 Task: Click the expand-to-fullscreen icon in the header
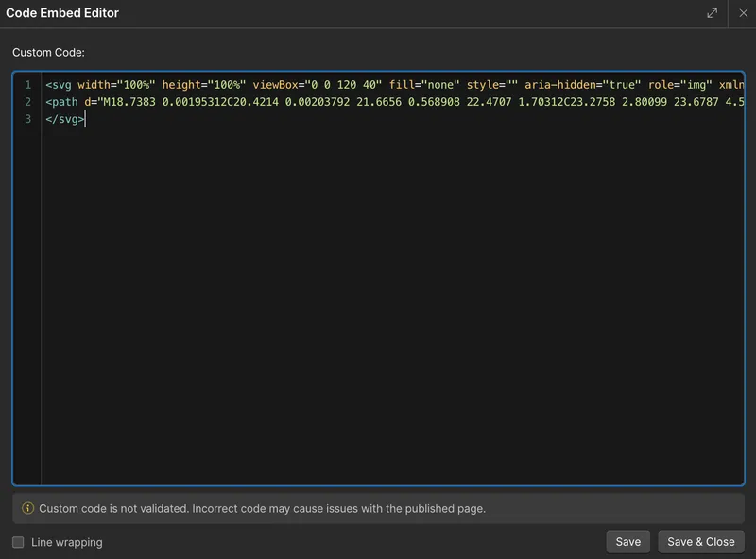713,13
